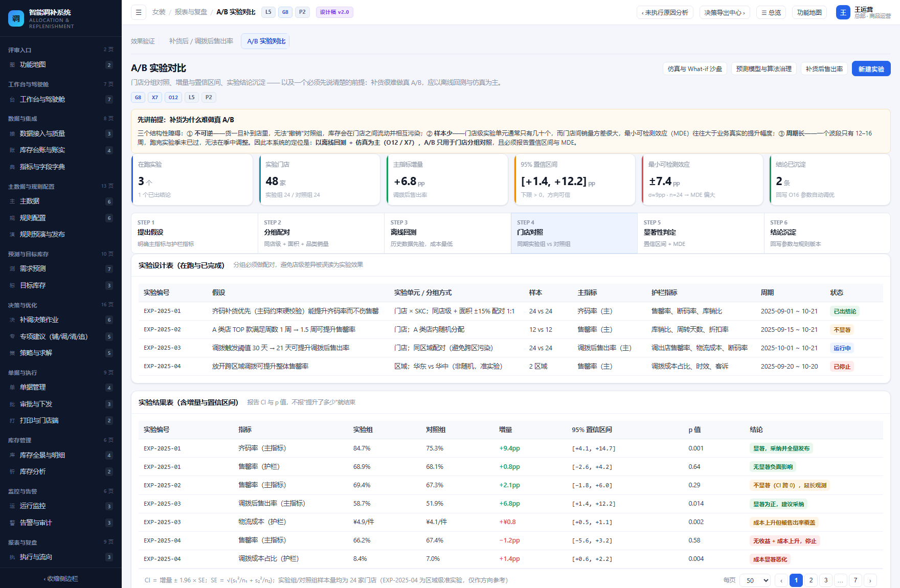
Task: Open 预测模型与算法治理 button
Action: (763, 69)
